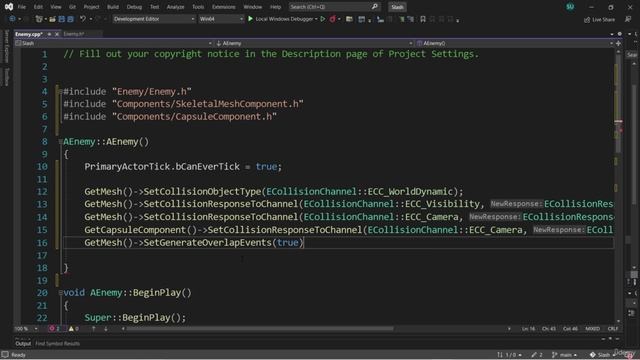Click the 'true' keyword on line 16

click(288, 242)
